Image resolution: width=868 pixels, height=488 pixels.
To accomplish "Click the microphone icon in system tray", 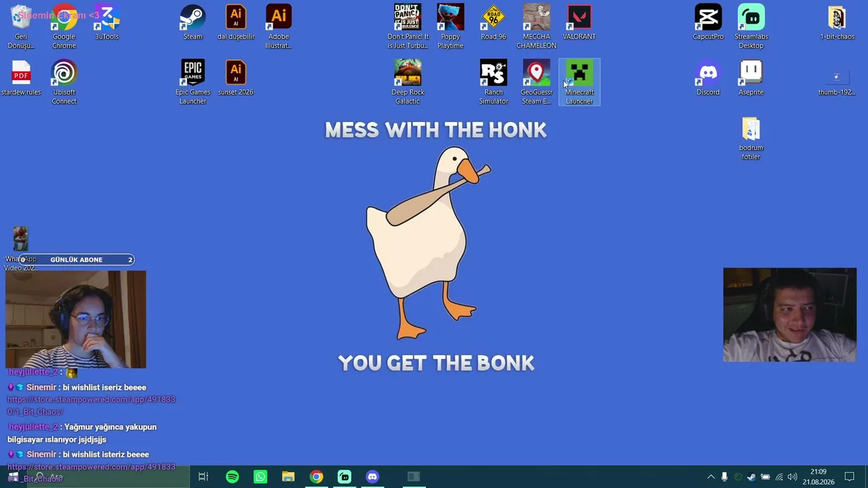I will (x=724, y=477).
